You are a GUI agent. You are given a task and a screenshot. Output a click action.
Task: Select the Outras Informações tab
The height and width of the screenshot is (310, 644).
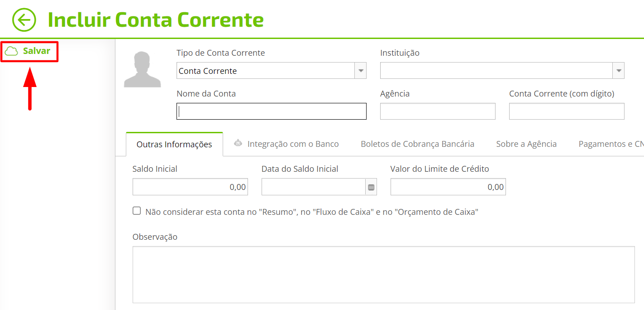pos(174,145)
